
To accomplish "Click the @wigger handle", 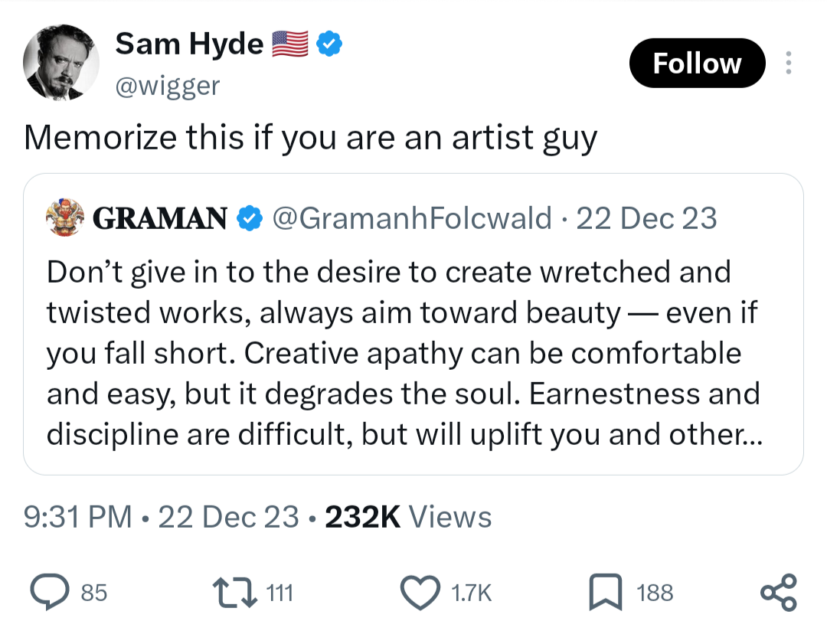I will tap(167, 86).
